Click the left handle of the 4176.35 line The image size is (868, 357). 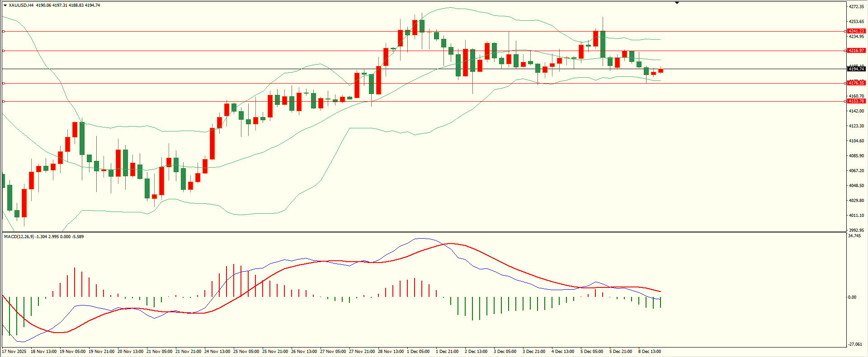pyautogui.click(x=4, y=83)
